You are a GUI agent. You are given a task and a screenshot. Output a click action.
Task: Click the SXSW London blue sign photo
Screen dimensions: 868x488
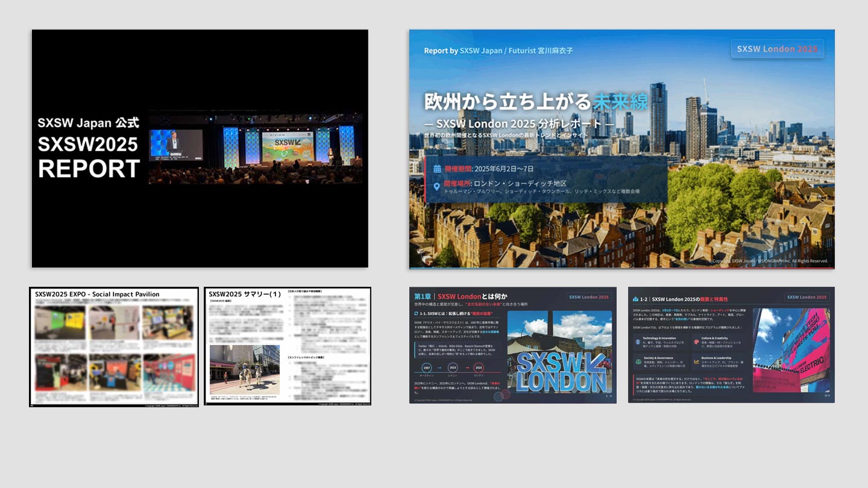click(x=560, y=351)
